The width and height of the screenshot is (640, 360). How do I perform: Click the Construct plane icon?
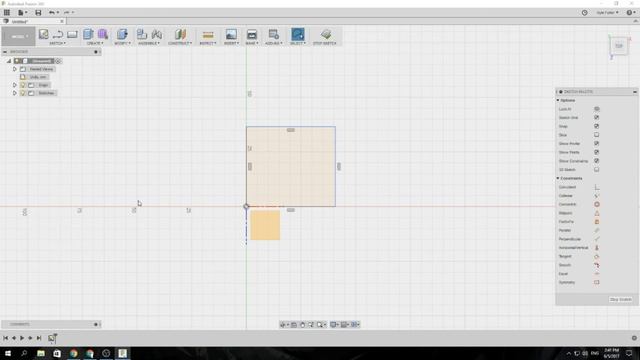click(180, 34)
